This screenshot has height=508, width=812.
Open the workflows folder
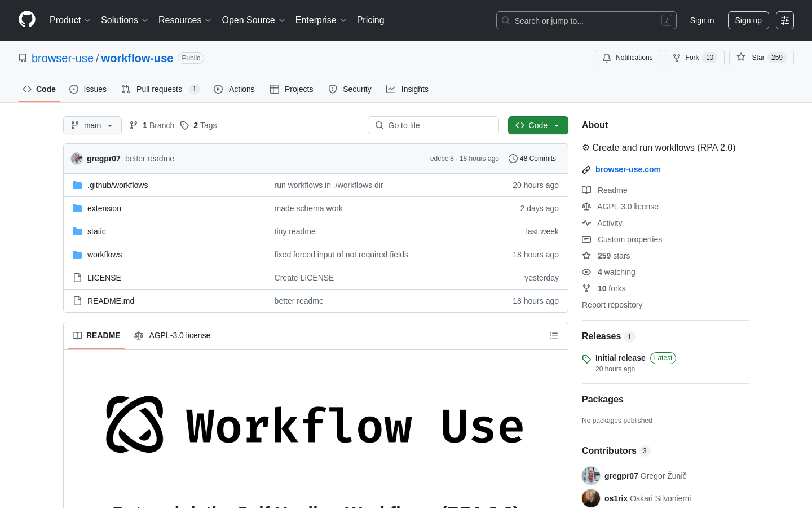104,255
